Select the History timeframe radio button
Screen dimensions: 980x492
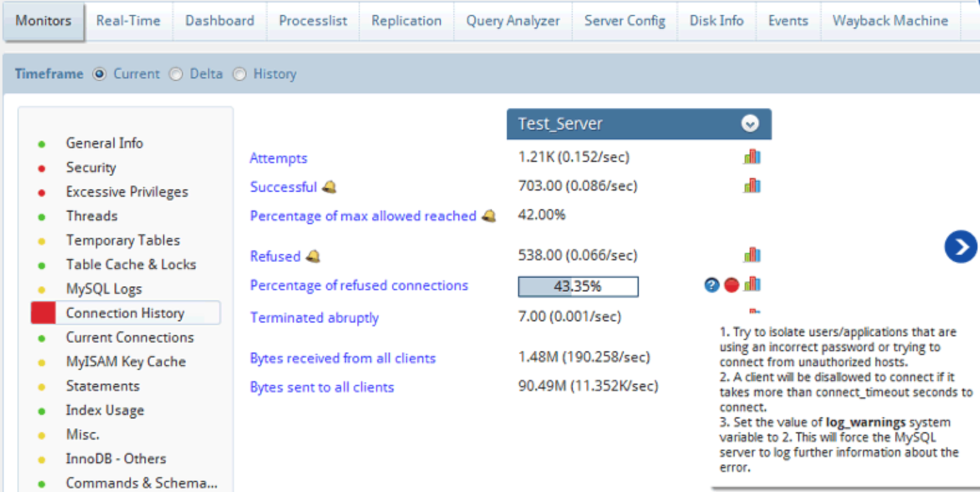240,74
